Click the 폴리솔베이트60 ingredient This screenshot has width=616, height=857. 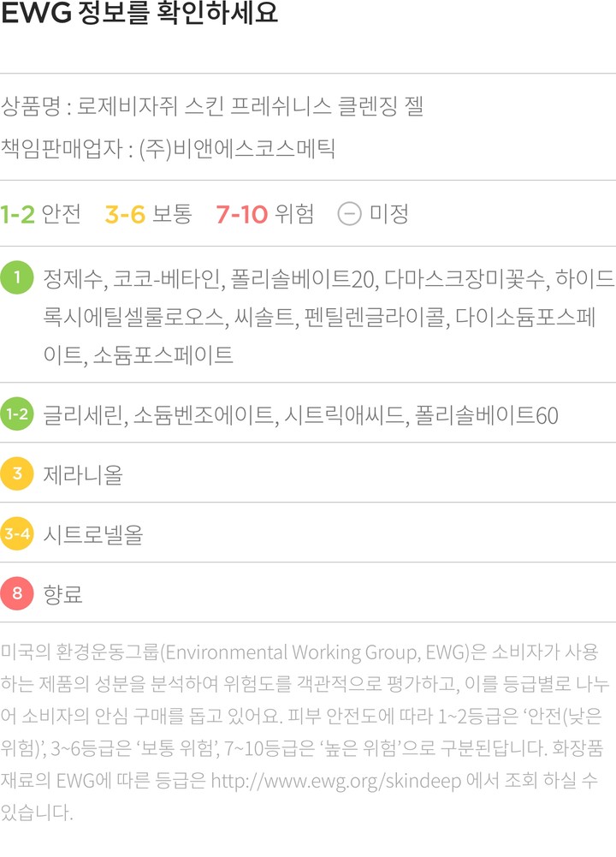pyautogui.click(x=487, y=415)
